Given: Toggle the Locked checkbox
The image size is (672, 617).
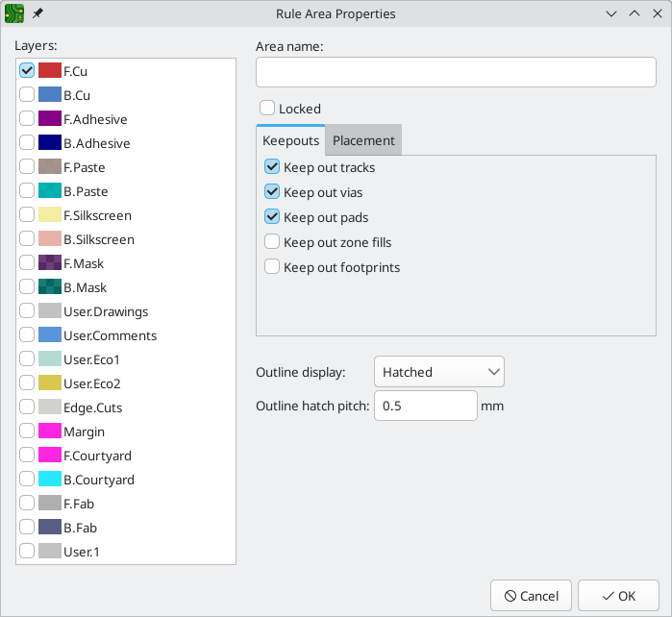Looking at the screenshot, I should click(x=268, y=109).
